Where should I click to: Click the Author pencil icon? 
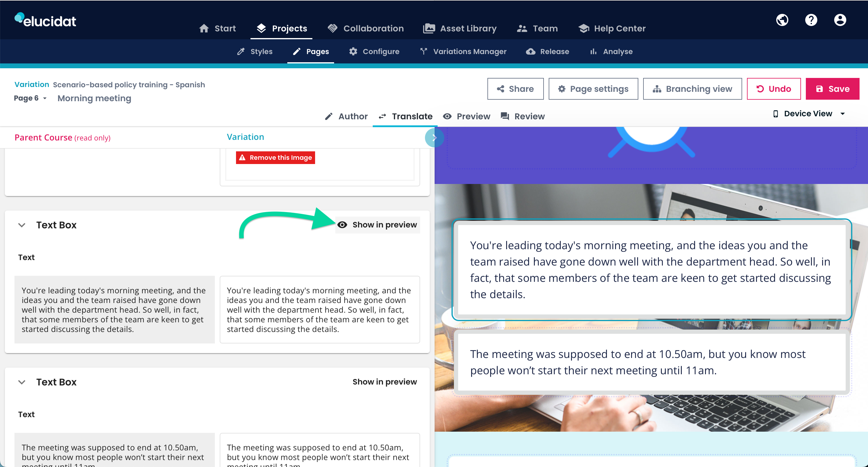(329, 116)
